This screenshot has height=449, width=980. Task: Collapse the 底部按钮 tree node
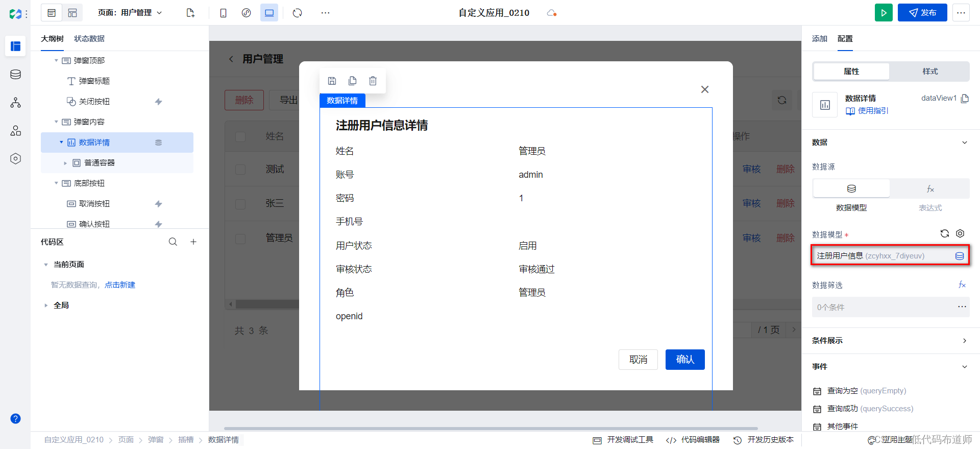coord(56,183)
